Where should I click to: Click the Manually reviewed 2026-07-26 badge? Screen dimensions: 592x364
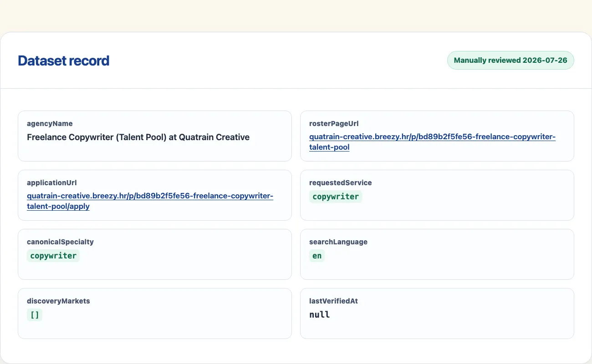510,60
